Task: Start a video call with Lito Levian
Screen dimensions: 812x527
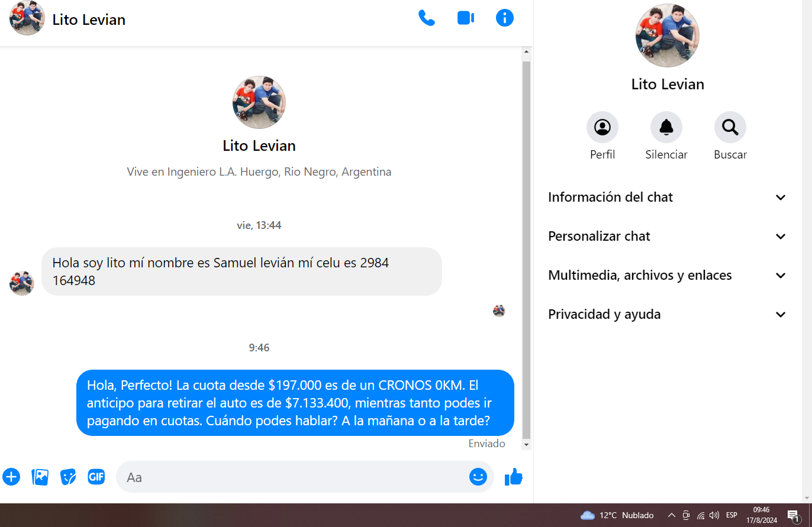Action: tap(466, 18)
